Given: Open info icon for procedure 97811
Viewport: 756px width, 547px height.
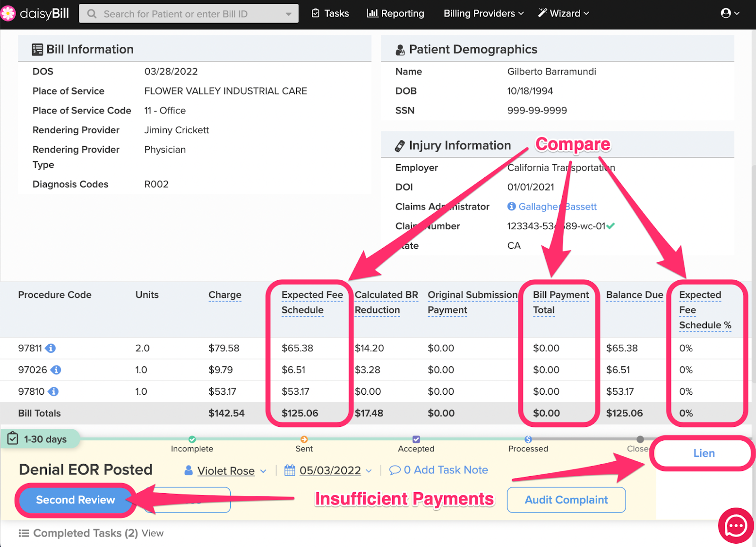Looking at the screenshot, I should point(51,348).
